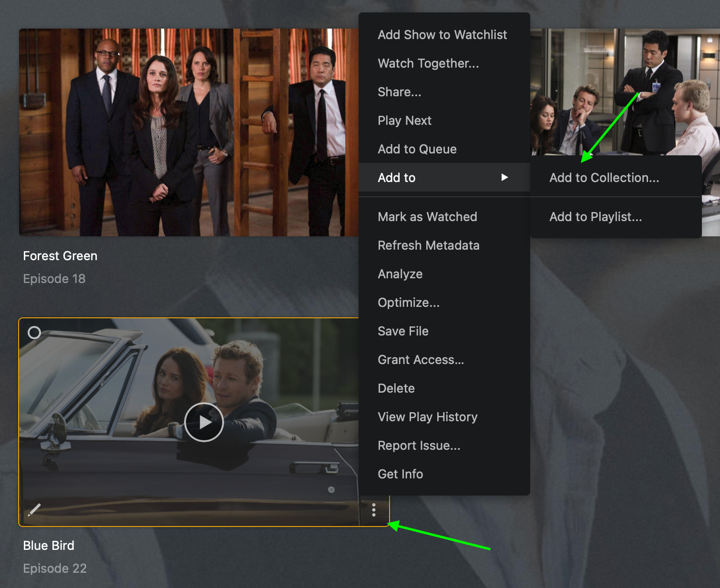Viewport: 720px width, 588px height.
Task: Open the Optimize... option
Action: click(x=444, y=303)
